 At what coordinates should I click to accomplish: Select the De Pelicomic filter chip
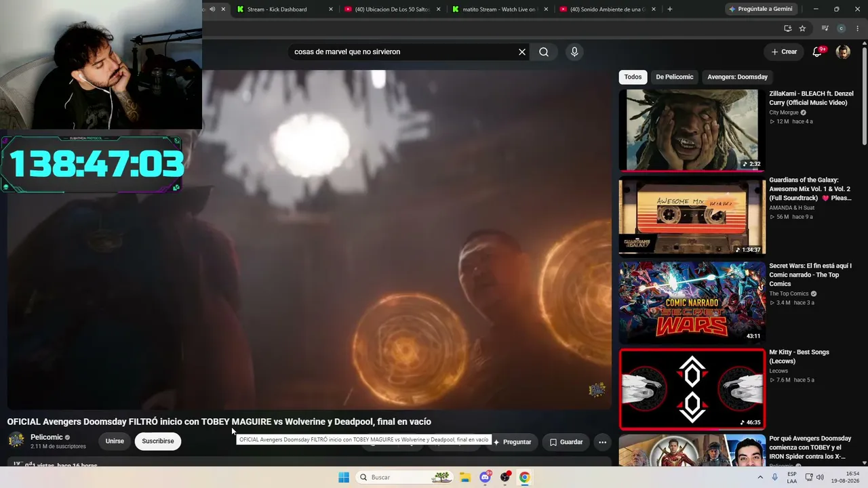point(675,77)
